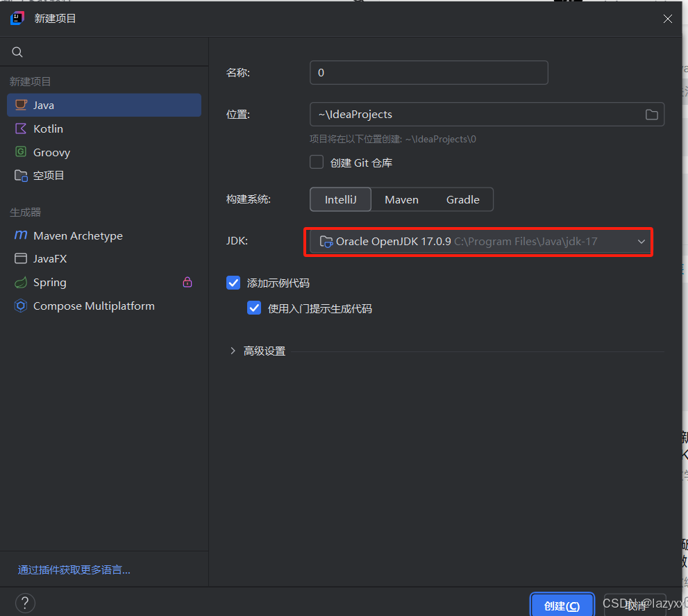The width and height of the screenshot is (688, 616).
Task: Expand the 高级设置 section
Action: 233,351
